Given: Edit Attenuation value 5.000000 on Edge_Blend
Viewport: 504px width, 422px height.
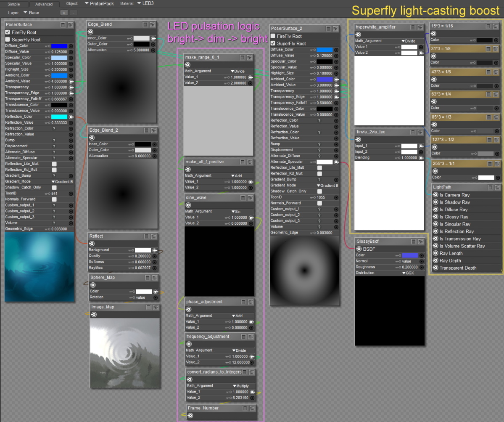Looking at the screenshot, I should [141, 50].
